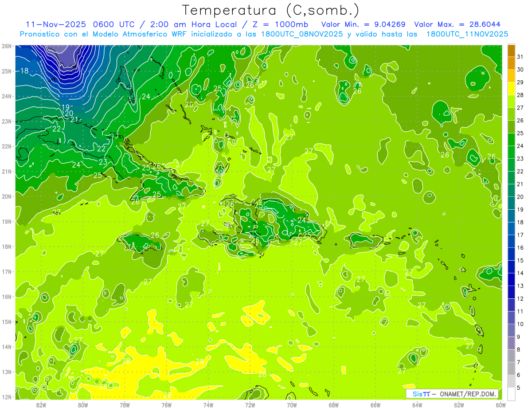The width and height of the screenshot is (532, 411).
Task: Click the orange color bar segment above 31
Action: point(511,51)
